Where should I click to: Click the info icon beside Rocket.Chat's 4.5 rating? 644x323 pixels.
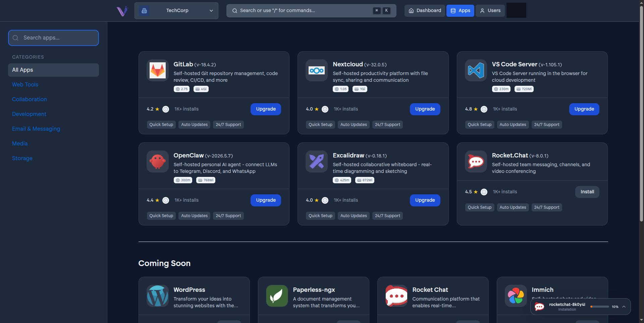point(484,192)
